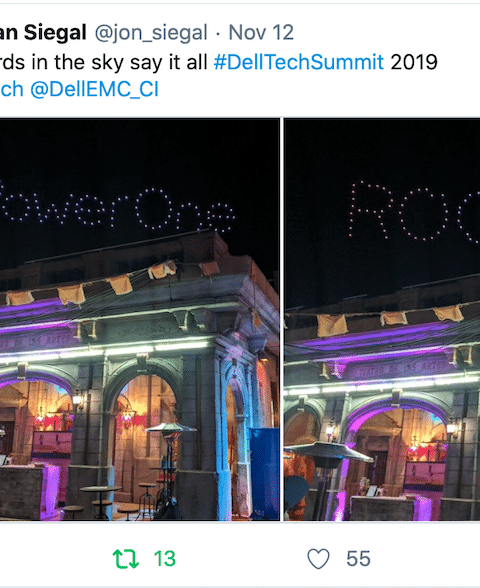Click the retweet count 13
The image size is (480, 588).
165,559
